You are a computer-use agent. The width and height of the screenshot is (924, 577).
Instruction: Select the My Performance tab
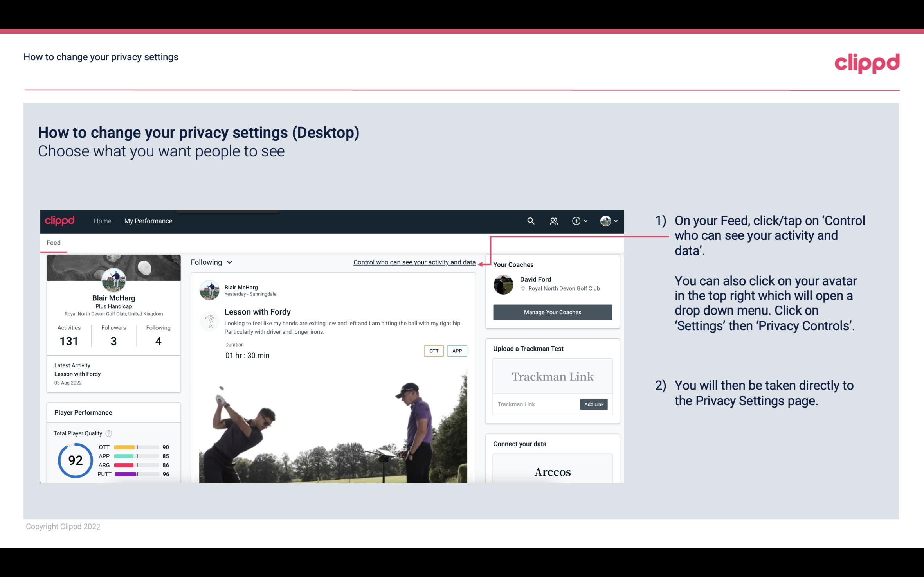148,221
